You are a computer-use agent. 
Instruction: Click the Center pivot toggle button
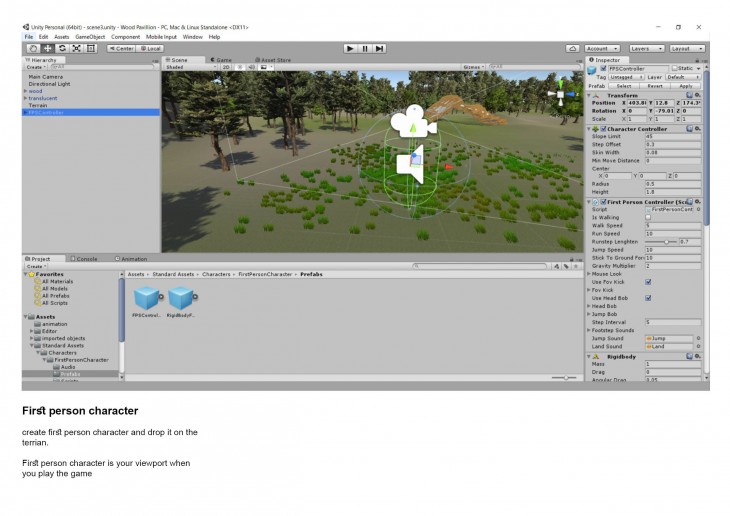tap(121, 48)
